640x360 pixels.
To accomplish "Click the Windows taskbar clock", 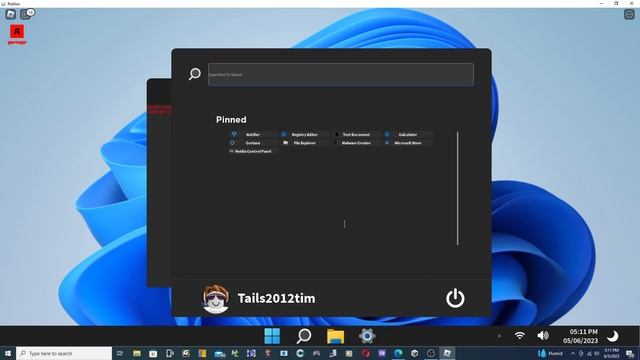I will (611, 353).
